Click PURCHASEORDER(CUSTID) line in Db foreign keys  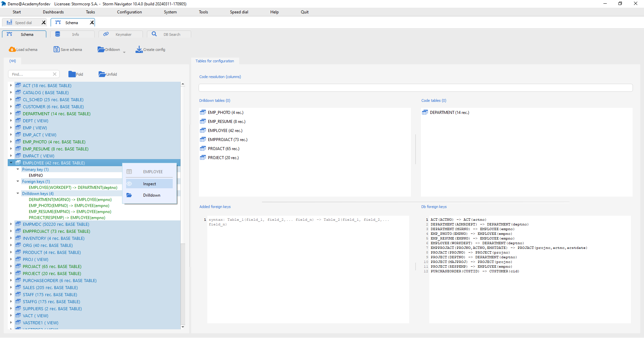(475, 271)
